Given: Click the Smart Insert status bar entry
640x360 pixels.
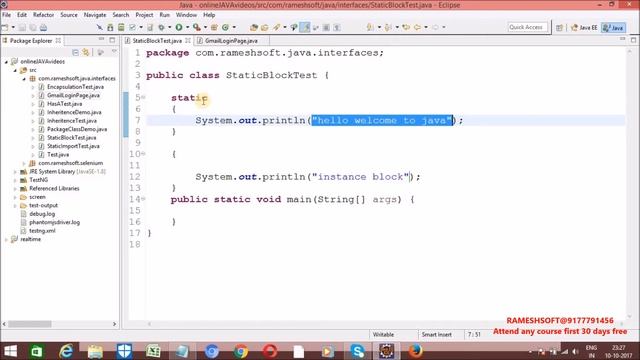Looking at the screenshot, I should [436, 335].
